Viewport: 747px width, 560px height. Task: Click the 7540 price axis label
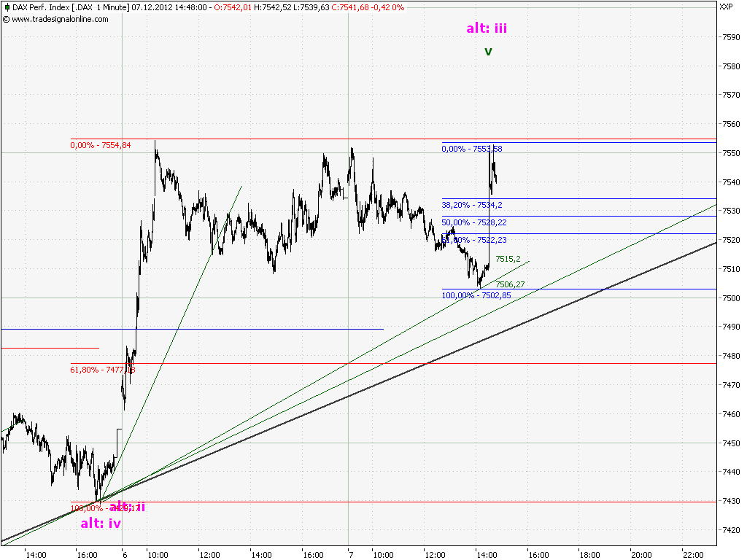[731, 182]
